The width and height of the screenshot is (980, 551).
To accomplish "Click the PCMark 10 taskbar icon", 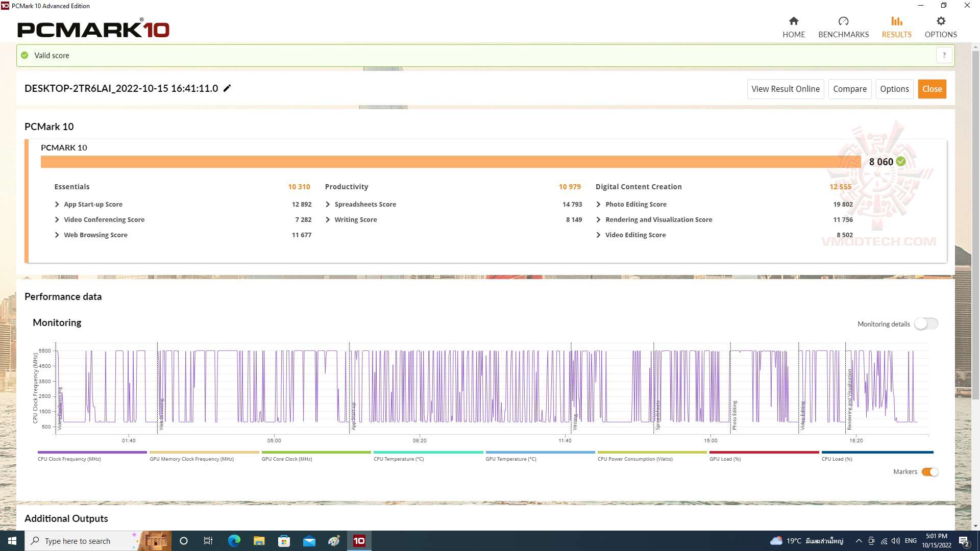I will 359,541.
